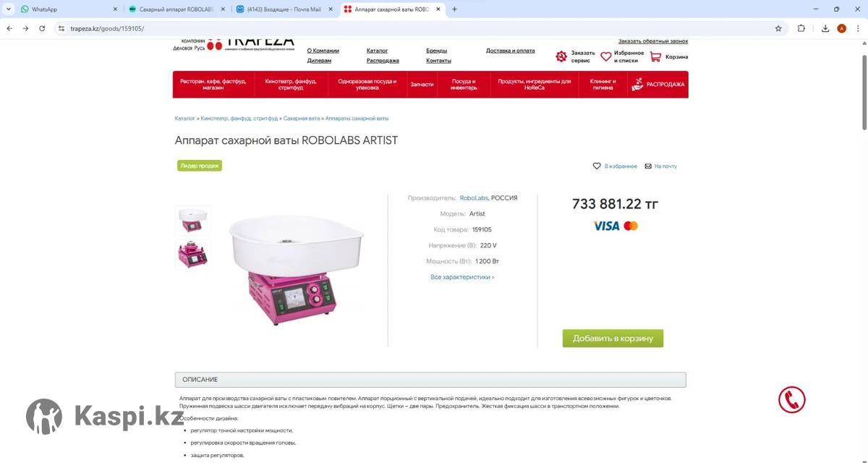Select the second product thumbnail image
Screen dimensions: 868x463
tap(193, 254)
